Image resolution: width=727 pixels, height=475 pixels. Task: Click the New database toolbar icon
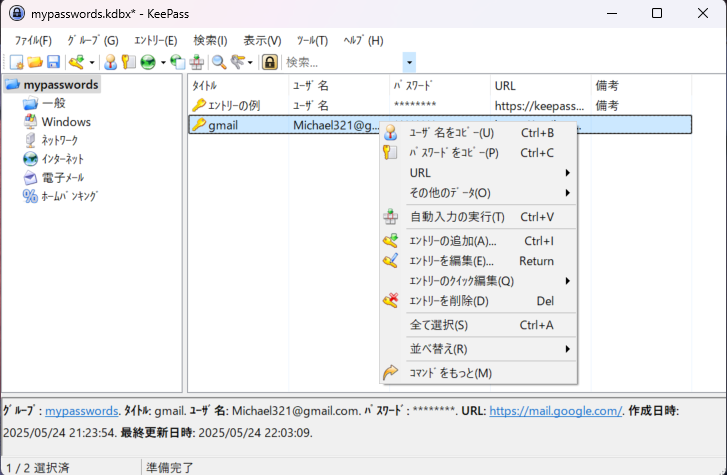pyautogui.click(x=17, y=62)
